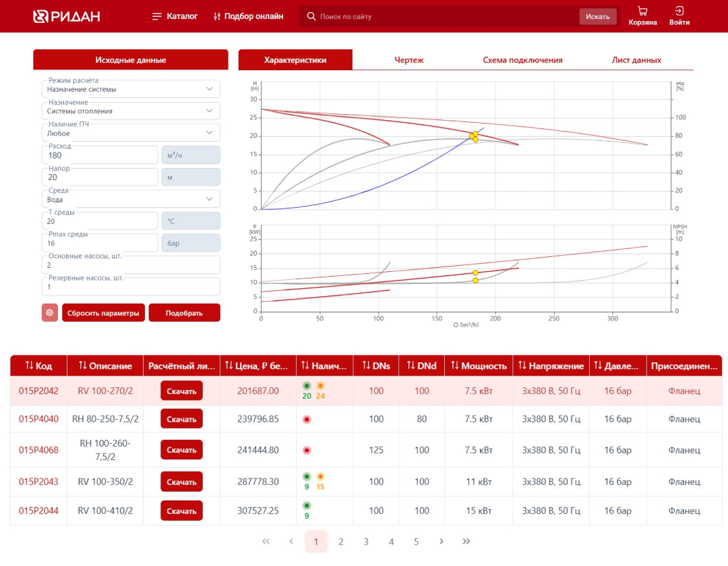Open the Каталог menu

click(175, 16)
